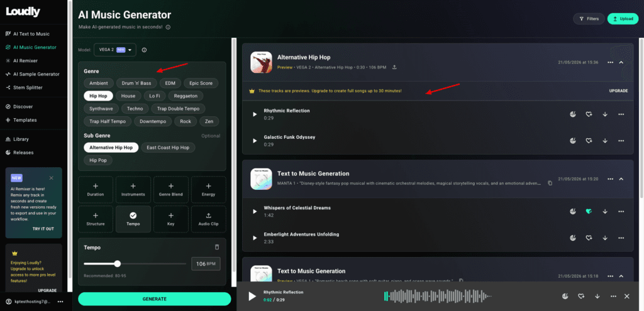Click the tempo slider handle

(x=118, y=263)
